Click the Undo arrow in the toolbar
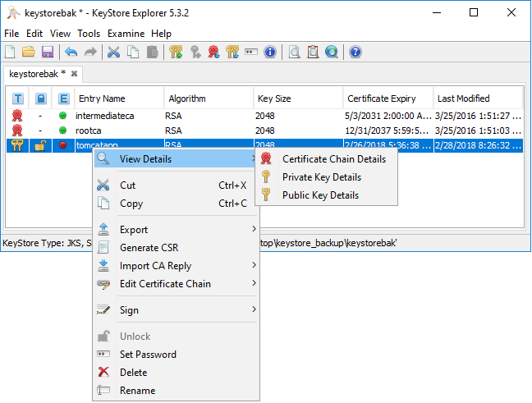 tap(71, 53)
